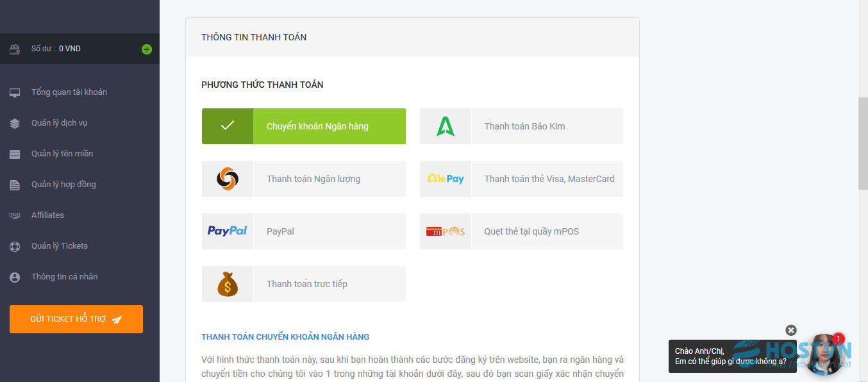Click the green plus add-balance icon
This screenshot has width=868, height=382.
(x=147, y=49)
